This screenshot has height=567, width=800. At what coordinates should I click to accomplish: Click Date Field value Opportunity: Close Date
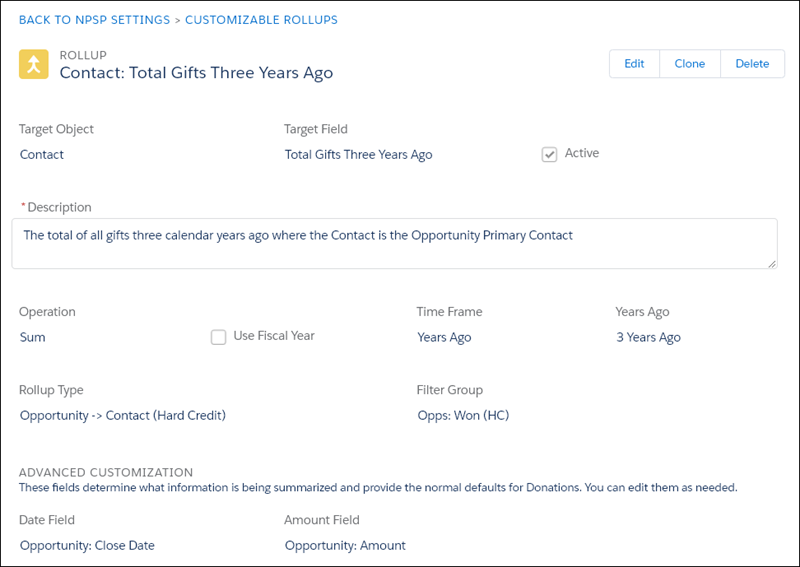87,546
